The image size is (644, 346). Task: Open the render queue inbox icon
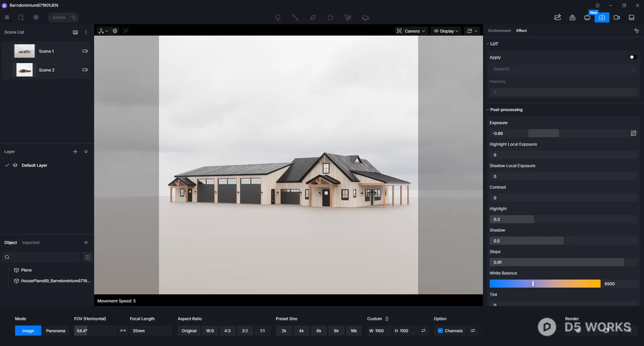point(631,18)
